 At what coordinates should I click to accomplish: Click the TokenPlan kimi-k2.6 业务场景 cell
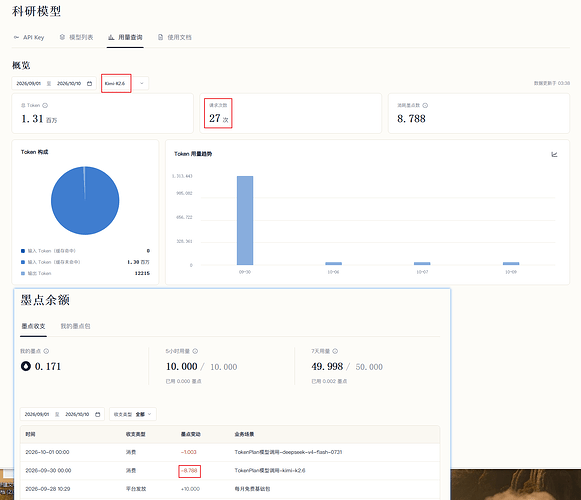[270, 470]
